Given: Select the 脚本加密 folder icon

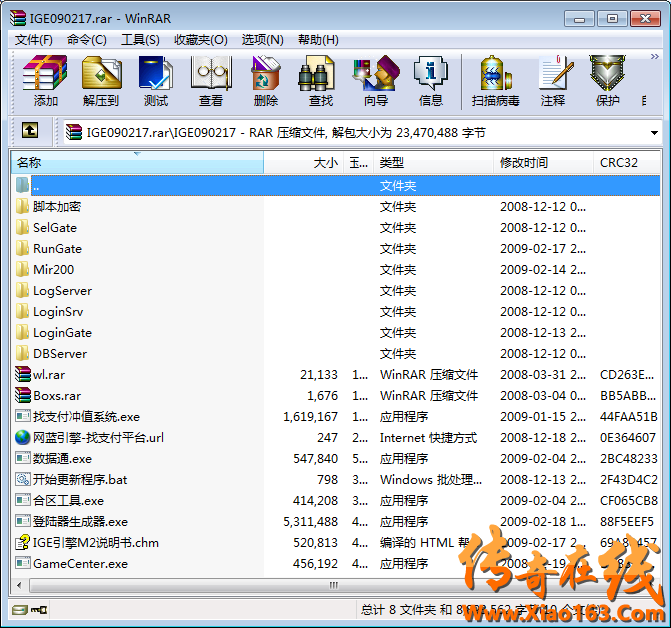Looking at the screenshot, I should [22, 207].
